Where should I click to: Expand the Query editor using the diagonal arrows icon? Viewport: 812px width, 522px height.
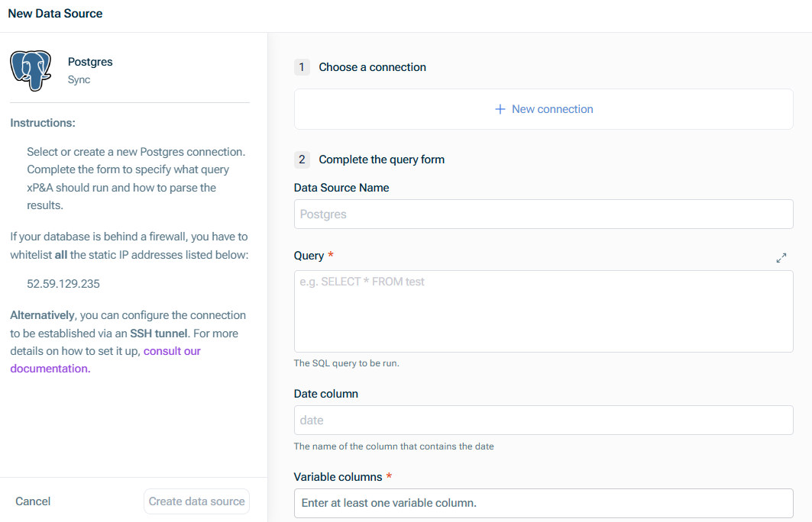click(x=781, y=258)
